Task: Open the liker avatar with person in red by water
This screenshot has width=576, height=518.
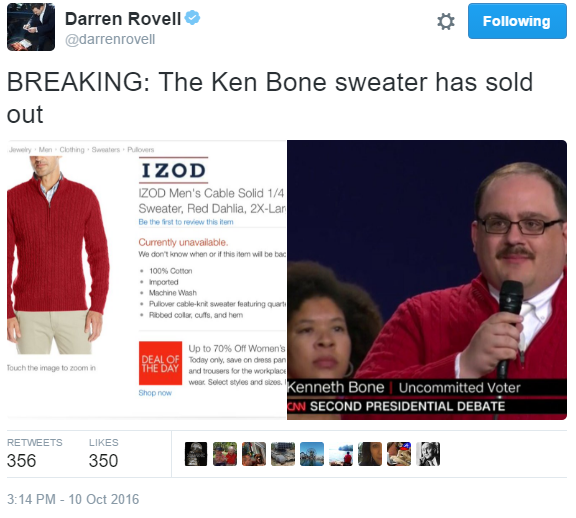Action: tap(341, 454)
